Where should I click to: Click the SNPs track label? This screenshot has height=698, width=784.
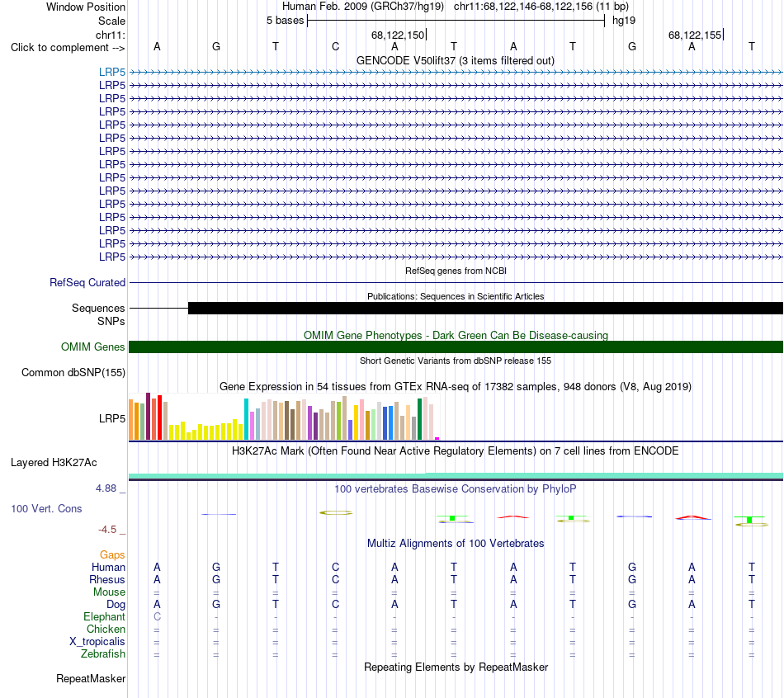pyautogui.click(x=111, y=322)
